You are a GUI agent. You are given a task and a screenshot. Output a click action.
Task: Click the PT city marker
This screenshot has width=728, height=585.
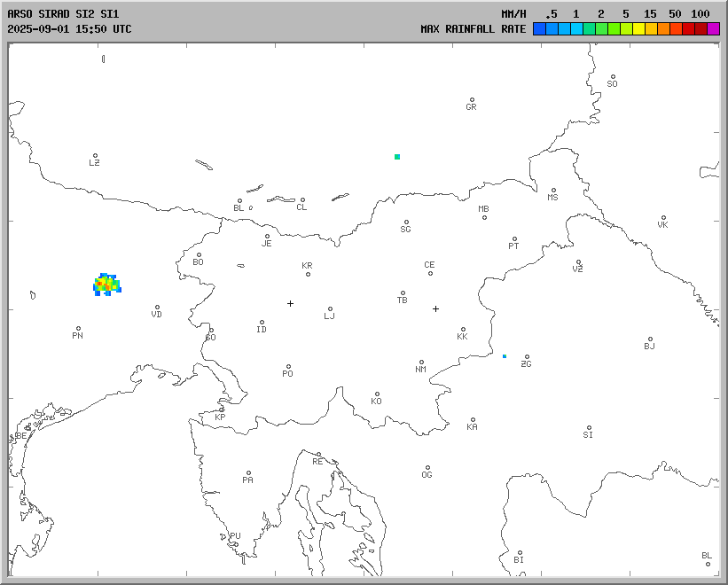(514, 239)
